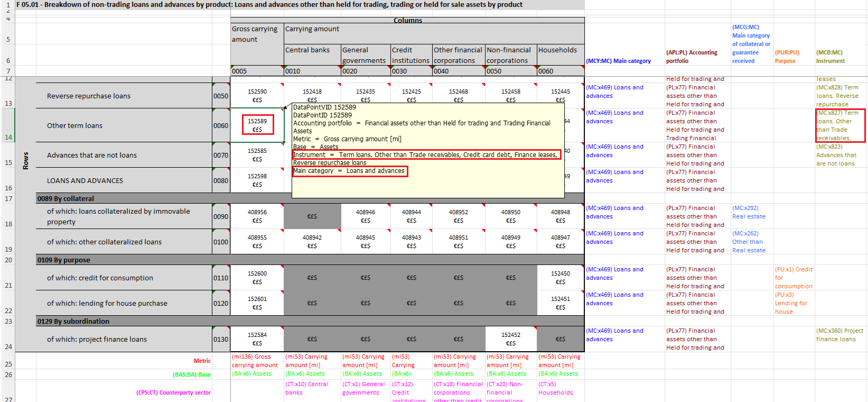Select the 'Other financial corporations' header
Viewport: 868px width, 402px height.
pyautogui.click(x=459, y=55)
